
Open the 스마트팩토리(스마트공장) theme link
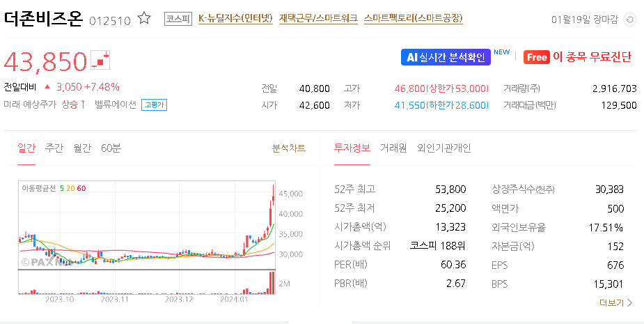(413, 19)
